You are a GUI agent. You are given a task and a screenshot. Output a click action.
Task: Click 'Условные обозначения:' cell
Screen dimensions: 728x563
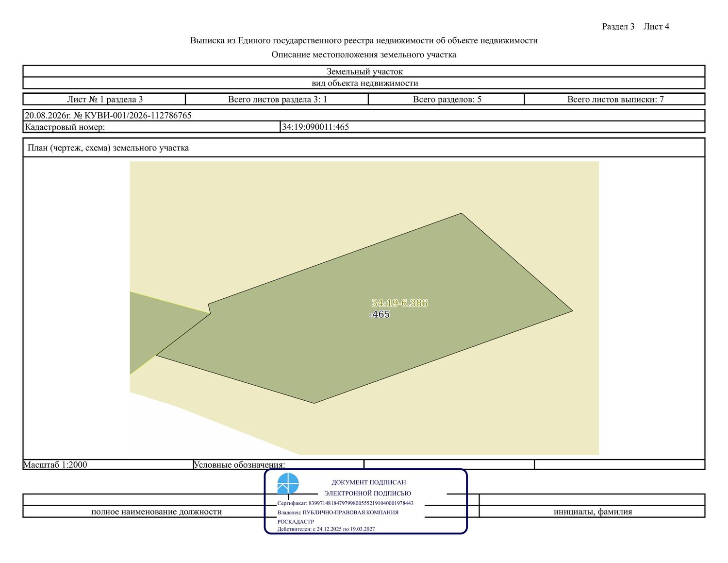coord(279,464)
